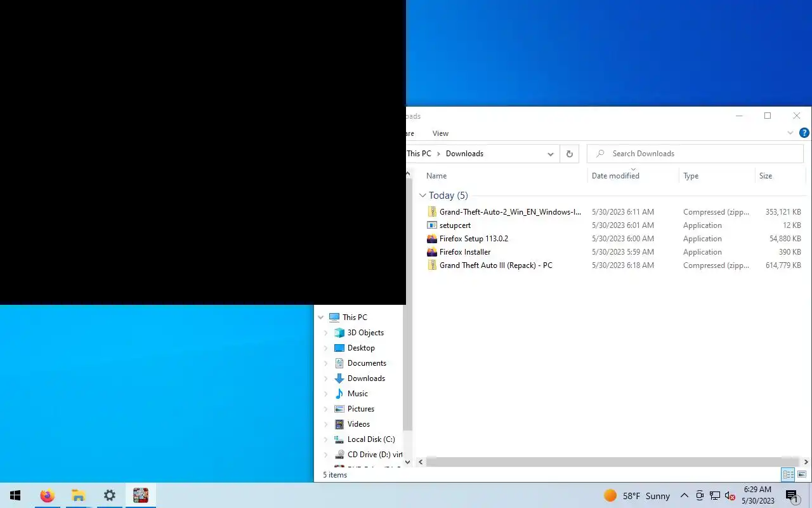
Task: Switch to the GTA game taskbar icon
Action: coord(140,495)
